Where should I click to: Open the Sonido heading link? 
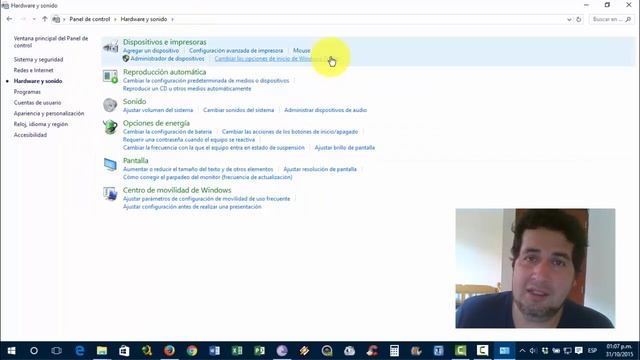[x=135, y=101]
